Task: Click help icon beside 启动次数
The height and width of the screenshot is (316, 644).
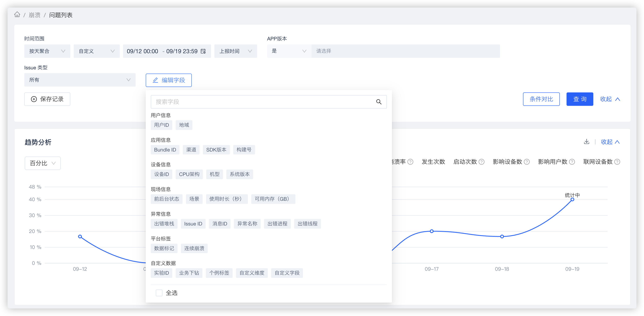Action: 482,162
